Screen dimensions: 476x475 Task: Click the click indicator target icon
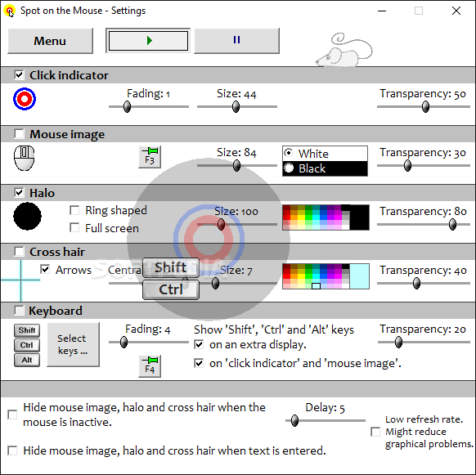[x=25, y=99]
